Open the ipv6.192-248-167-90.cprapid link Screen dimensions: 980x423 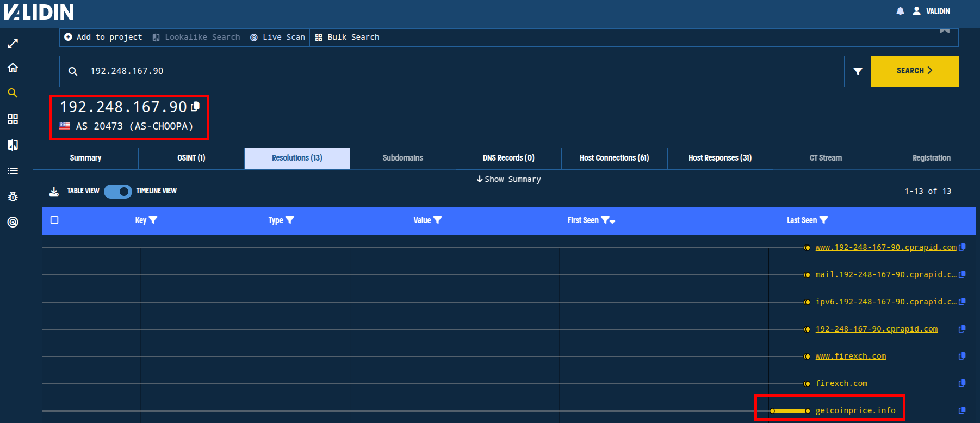[x=886, y=302]
